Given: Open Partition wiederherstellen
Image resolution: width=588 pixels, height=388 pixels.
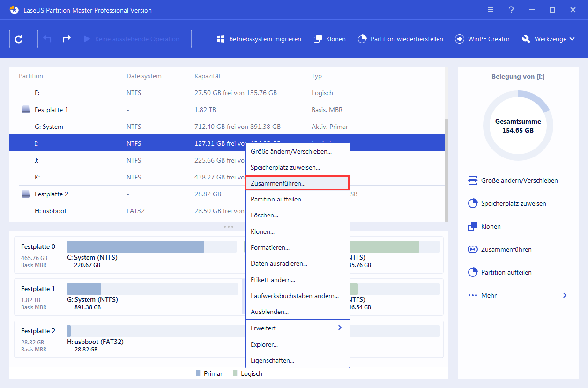Looking at the screenshot, I should [400, 39].
